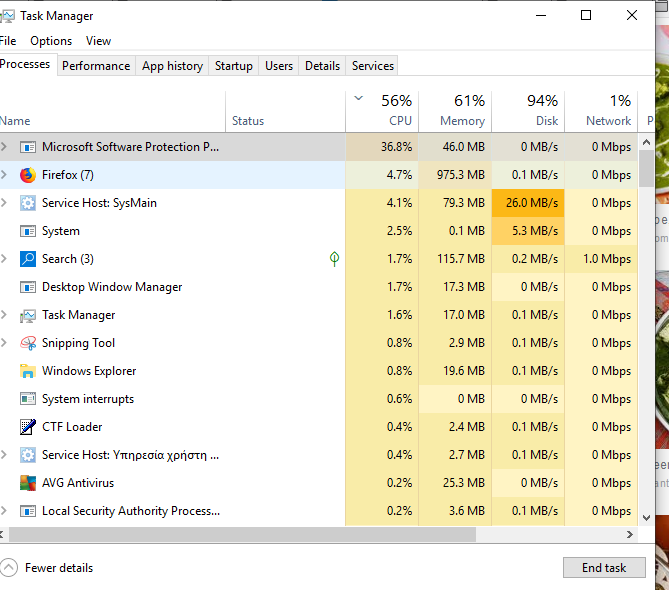Sort by the Memory column header
The width and height of the screenshot is (669, 590).
click(455, 112)
